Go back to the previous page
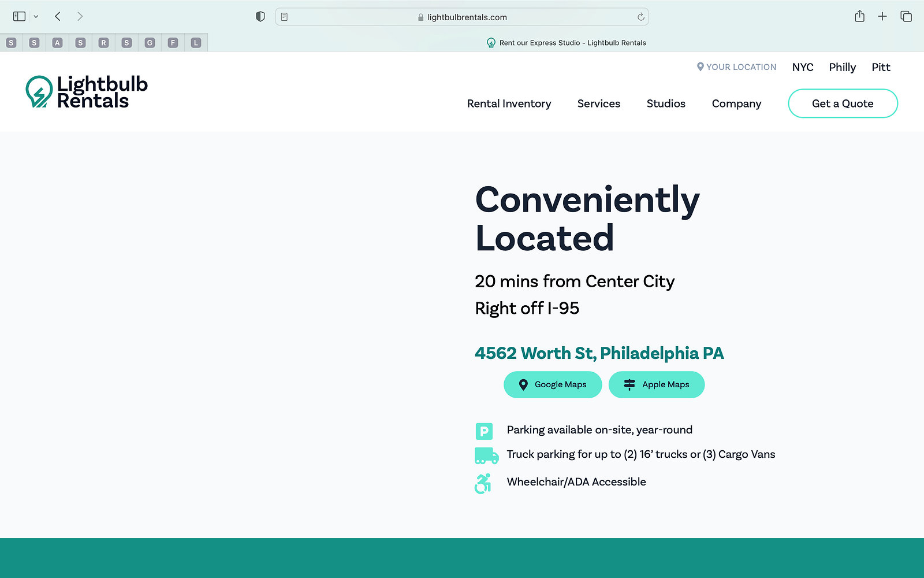Viewport: 924px width, 578px height. pos(58,17)
